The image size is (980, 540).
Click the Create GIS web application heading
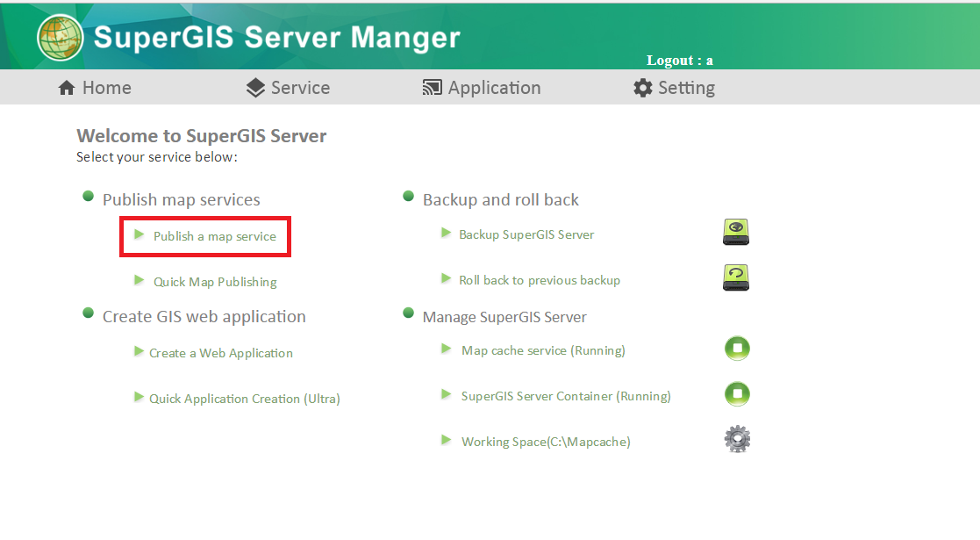pos(204,317)
